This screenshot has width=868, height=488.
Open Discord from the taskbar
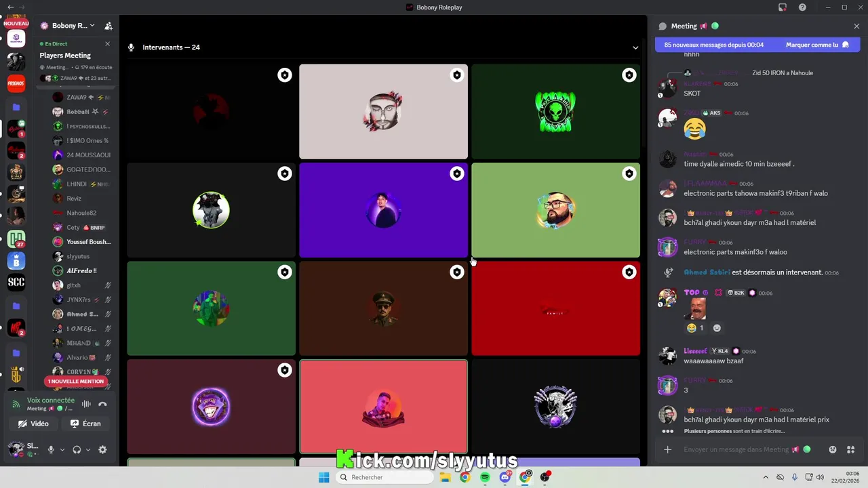click(505, 477)
